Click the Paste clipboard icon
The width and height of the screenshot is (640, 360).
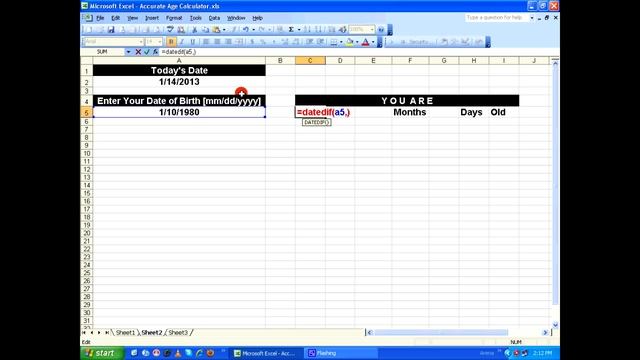(216, 30)
